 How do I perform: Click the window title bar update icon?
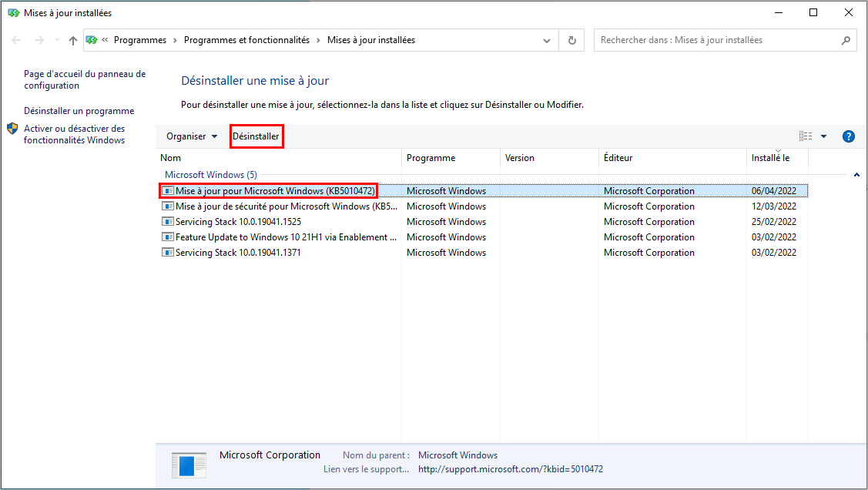click(x=14, y=13)
